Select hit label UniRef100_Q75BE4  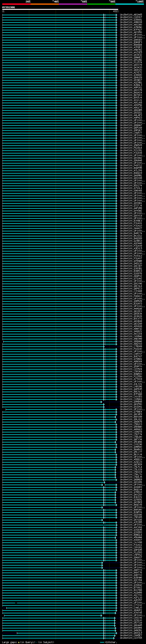click(x=131, y=412)
